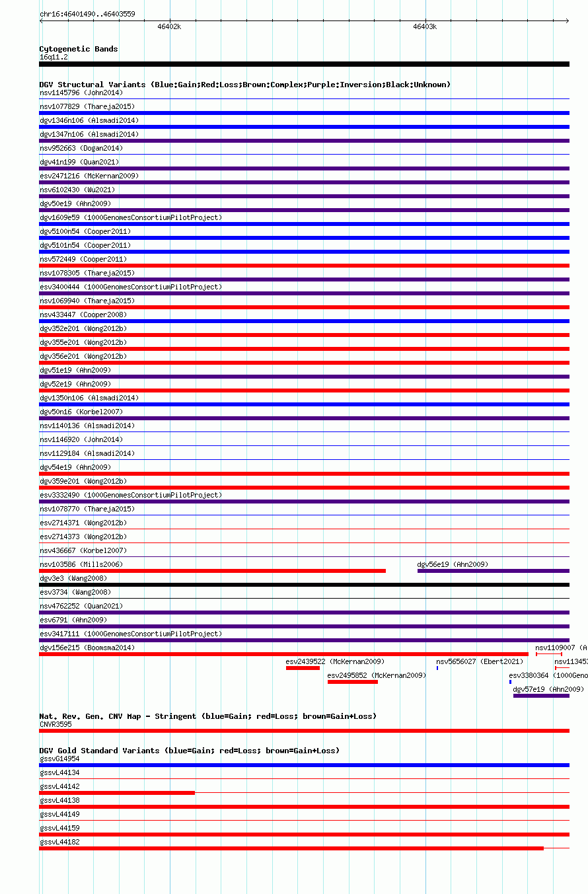This screenshot has width=588, height=894.
Task: Click dgv359e201 (Wong2012b) label
Action: pos(83,481)
